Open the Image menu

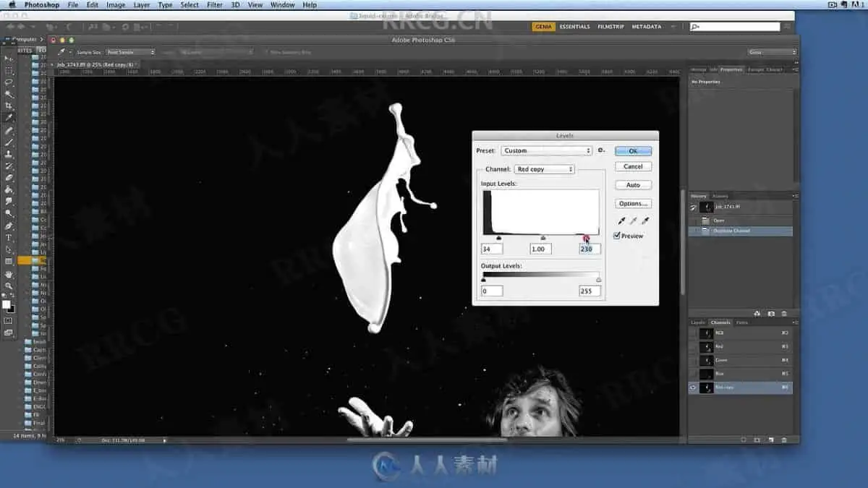116,5
